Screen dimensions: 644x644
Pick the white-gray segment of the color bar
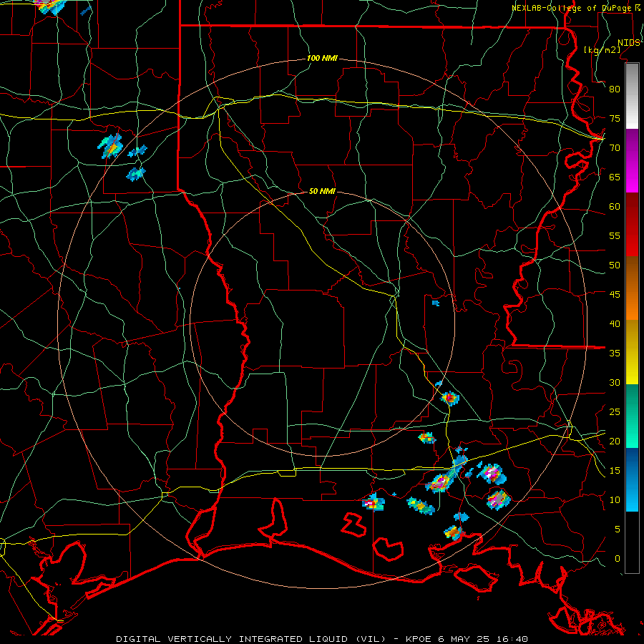coord(632,96)
